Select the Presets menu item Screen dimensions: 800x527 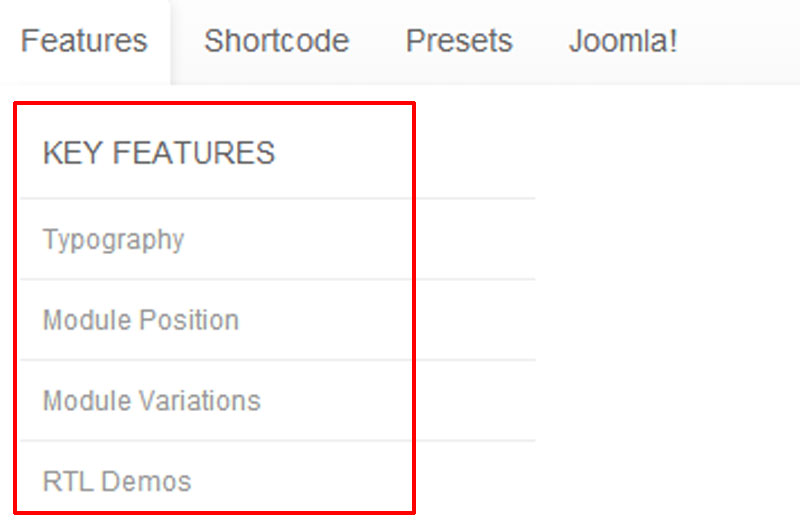point(459,41)
